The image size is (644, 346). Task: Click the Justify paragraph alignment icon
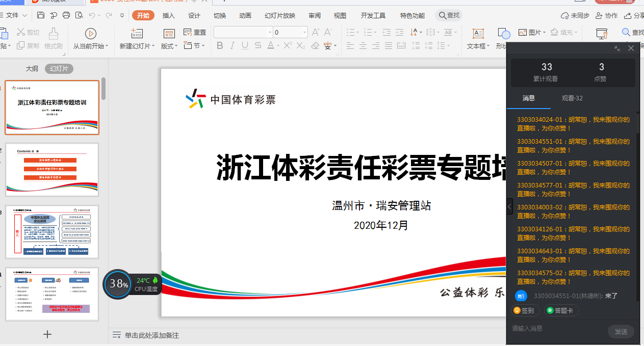389,45
